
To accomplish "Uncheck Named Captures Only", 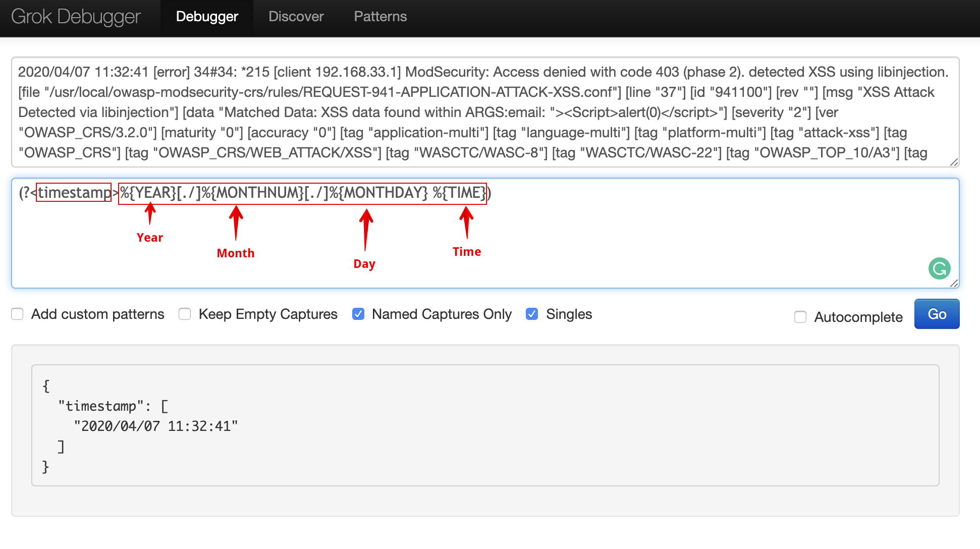I will coord(358,314).
